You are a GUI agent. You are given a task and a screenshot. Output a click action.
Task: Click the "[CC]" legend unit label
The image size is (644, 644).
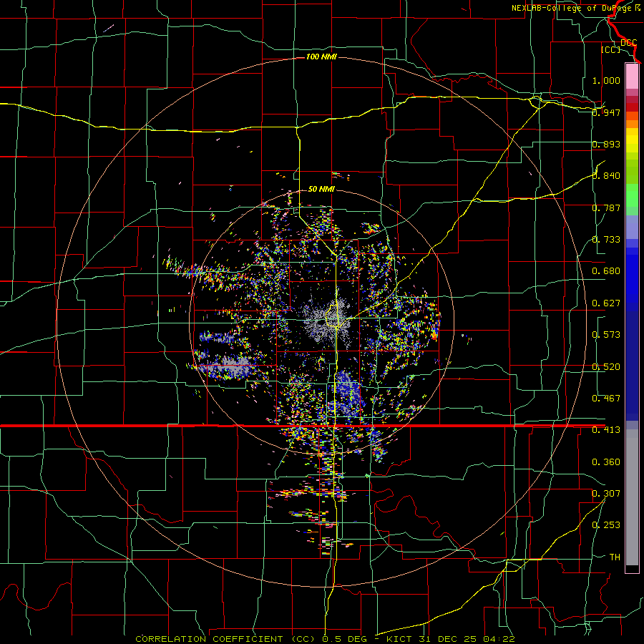point(610,49)
